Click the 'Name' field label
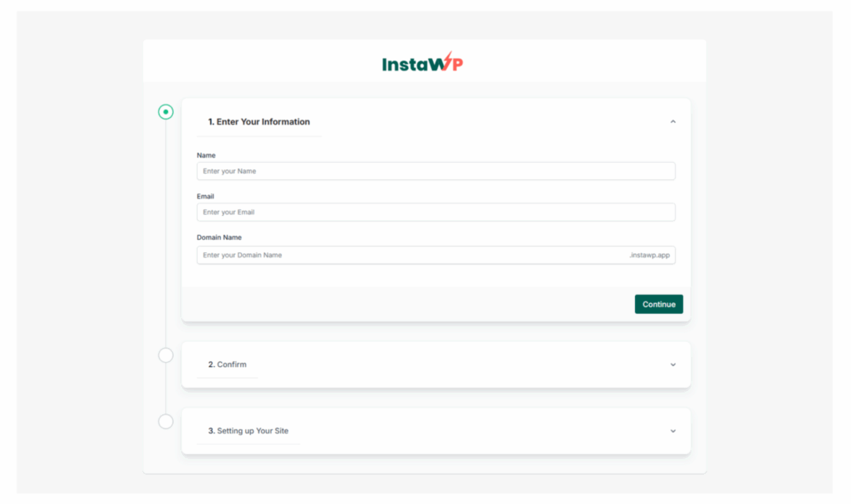The image size is (851, 504). [206, 155]
